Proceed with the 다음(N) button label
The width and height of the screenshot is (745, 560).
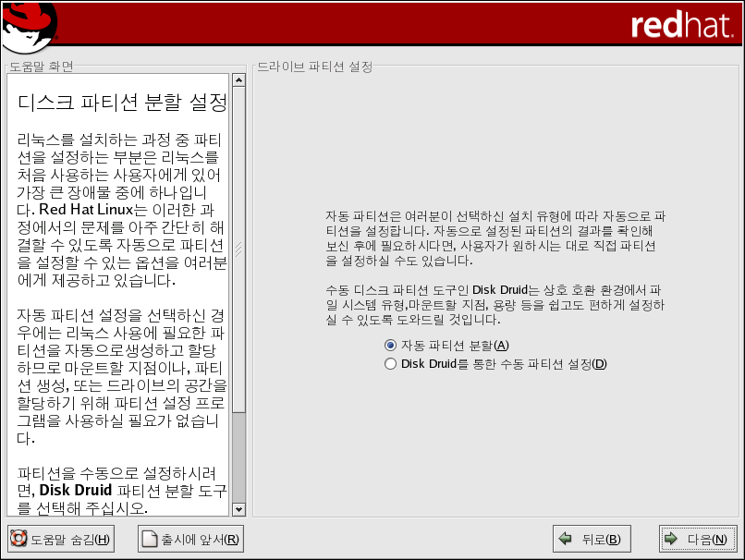tap(707, 540)
